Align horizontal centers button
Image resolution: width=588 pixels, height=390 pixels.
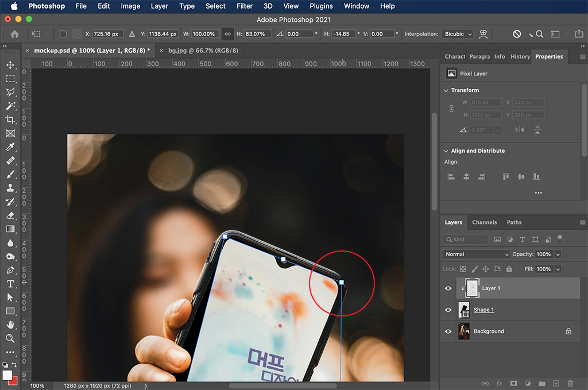(x=466, y=176)
